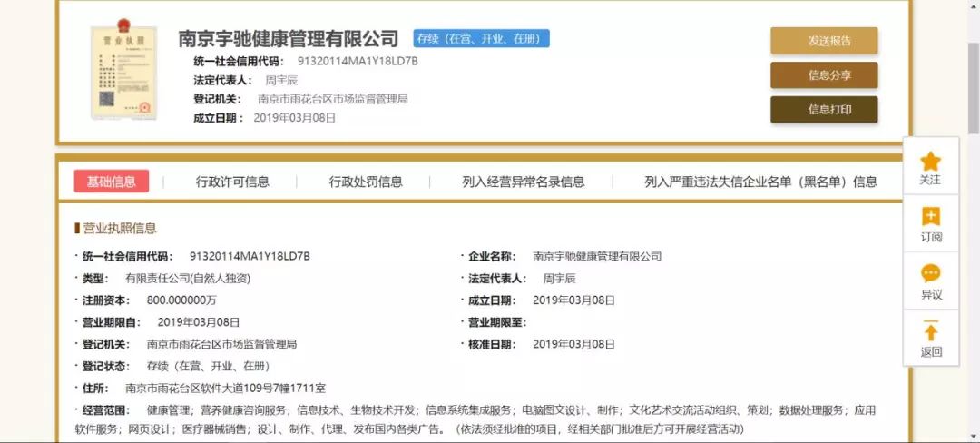Click the 有限责任公司(自然人独资) type value
980x443 pixels.
pos(188,278)
